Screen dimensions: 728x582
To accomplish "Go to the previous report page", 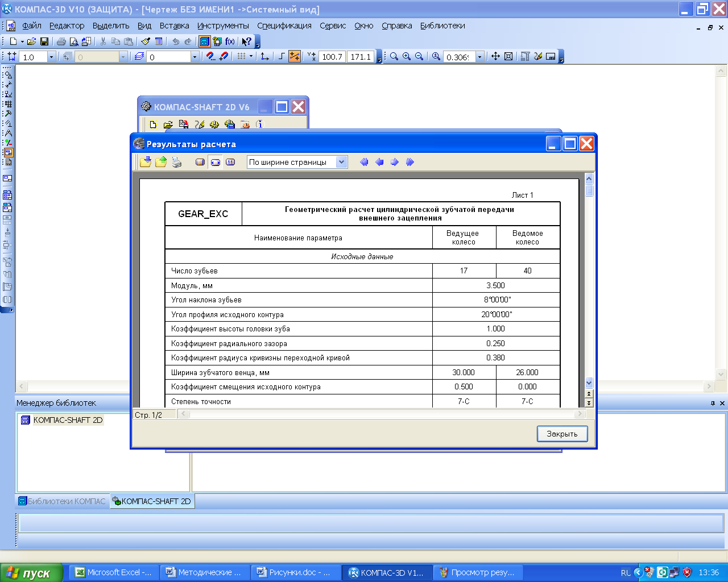I will pos(379,162).
